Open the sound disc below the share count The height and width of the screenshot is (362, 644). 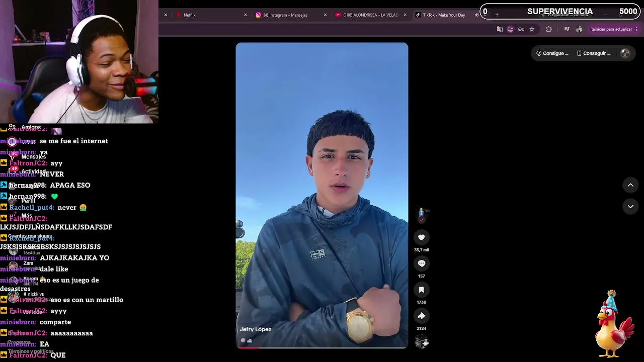(422, 342)
